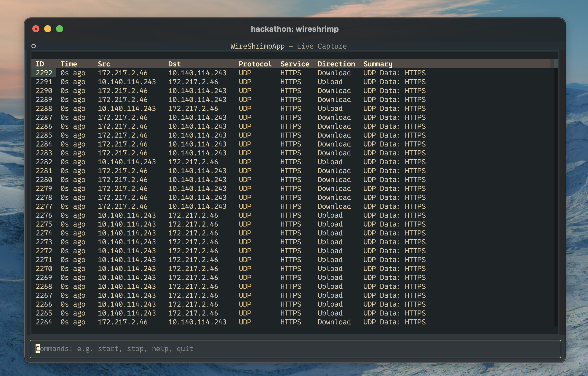Click the ID column header
This screenshot has width=588, height=376.
(40, 64)
